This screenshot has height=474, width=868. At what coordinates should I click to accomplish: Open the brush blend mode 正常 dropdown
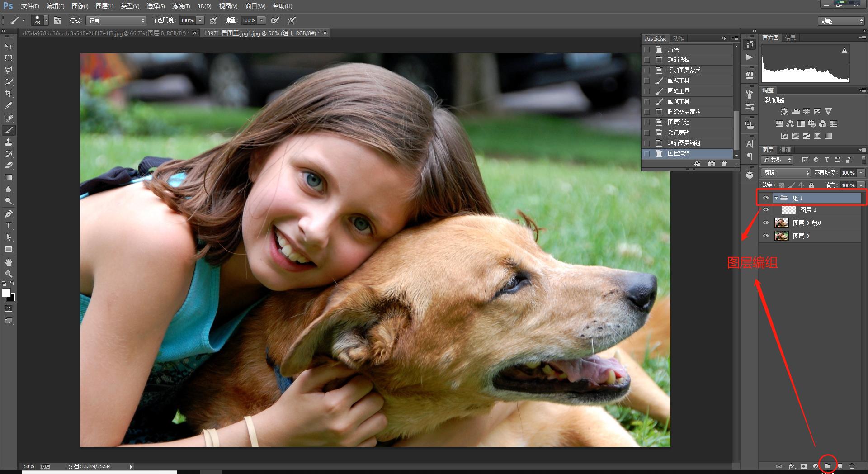pos(117,20)
